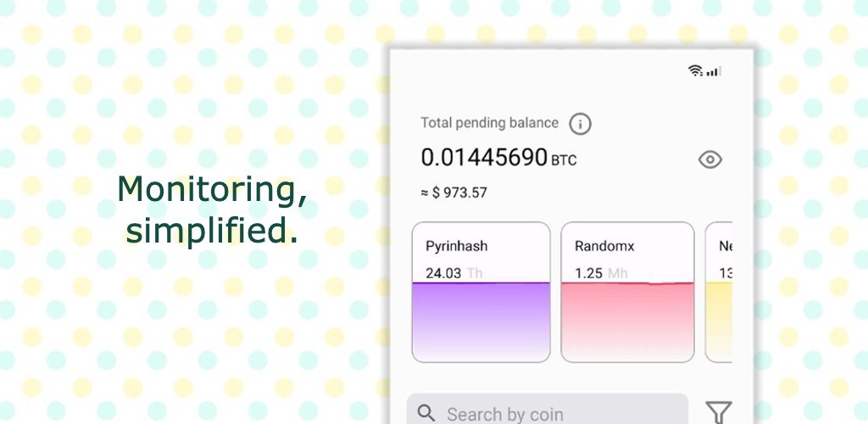Tap the Wi-Fi status icon

pos(695,70)
